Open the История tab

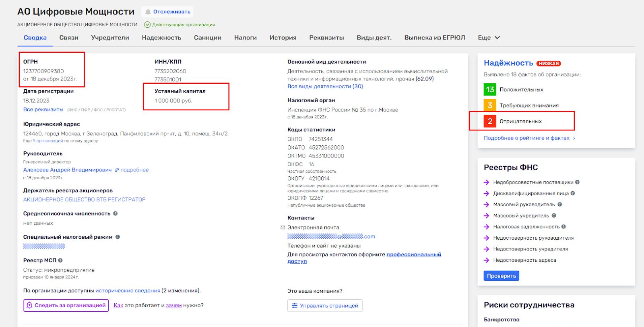283,37
